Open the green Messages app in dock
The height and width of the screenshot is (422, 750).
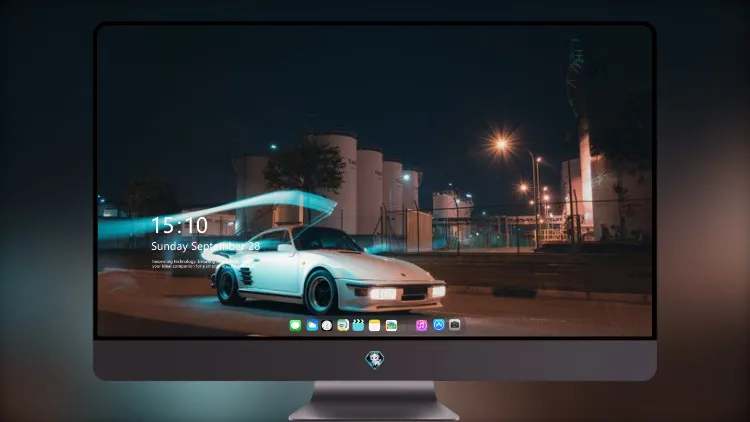coord(295,326)
